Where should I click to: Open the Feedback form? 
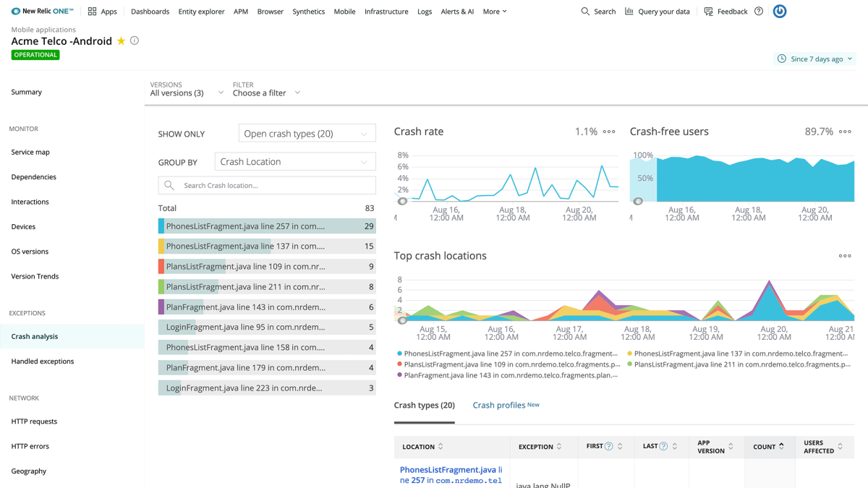(x=726, y=12)
